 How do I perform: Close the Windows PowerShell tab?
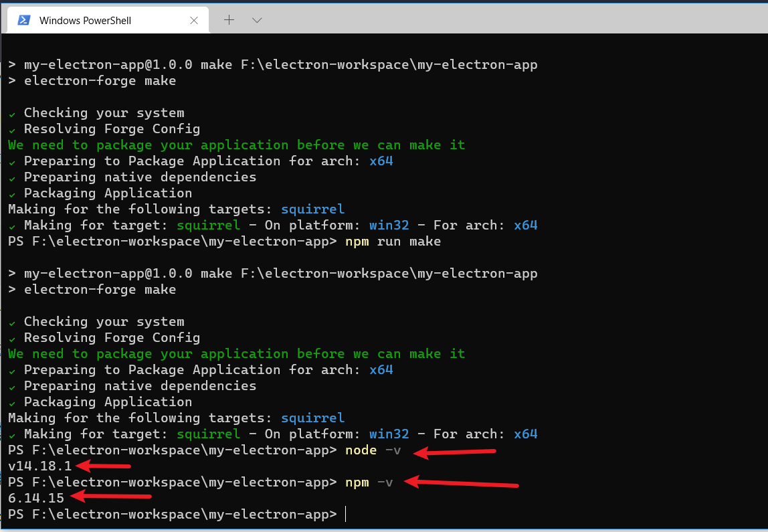click(194, 20)
